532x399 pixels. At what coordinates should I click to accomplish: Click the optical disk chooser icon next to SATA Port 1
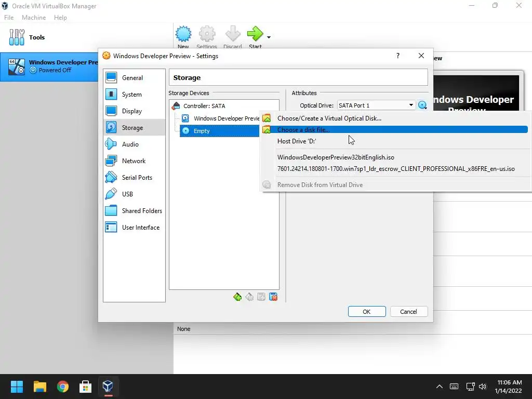click(422, 105)
